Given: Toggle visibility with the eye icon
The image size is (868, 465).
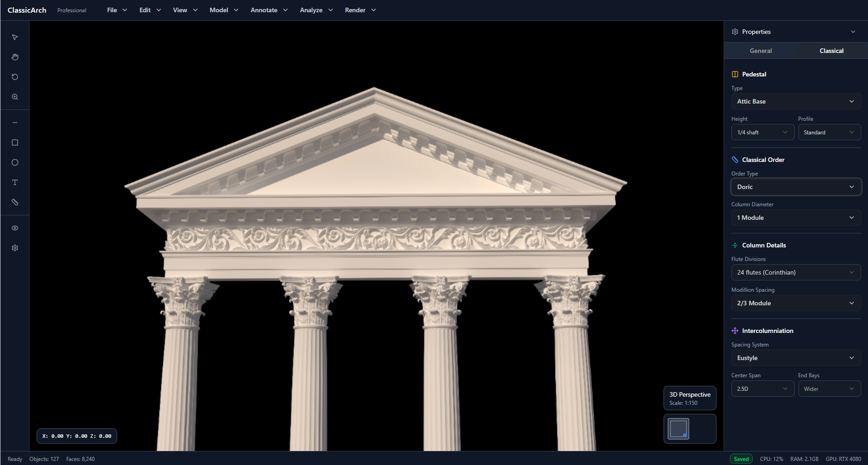Looking at the screenshot, I should (15, 228).
